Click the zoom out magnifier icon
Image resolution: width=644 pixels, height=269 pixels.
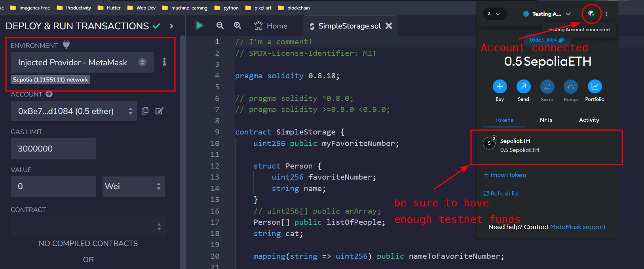click(220, 26)
